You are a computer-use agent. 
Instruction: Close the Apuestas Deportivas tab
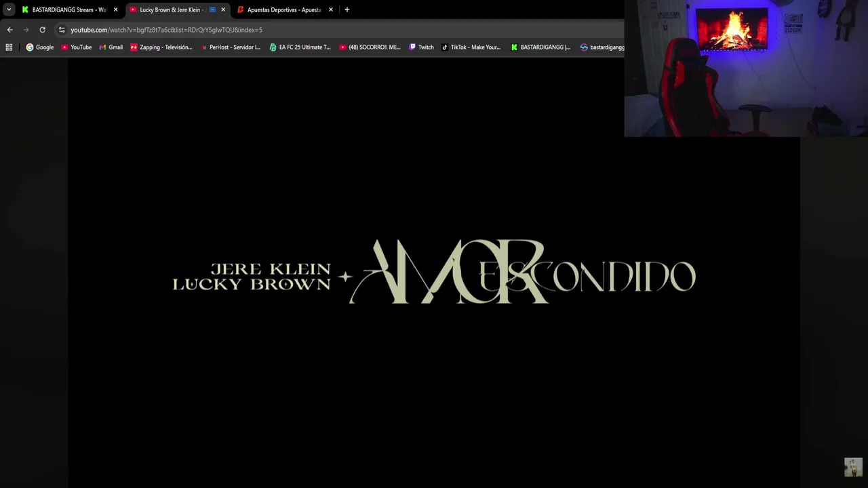[x=331, y=9]
